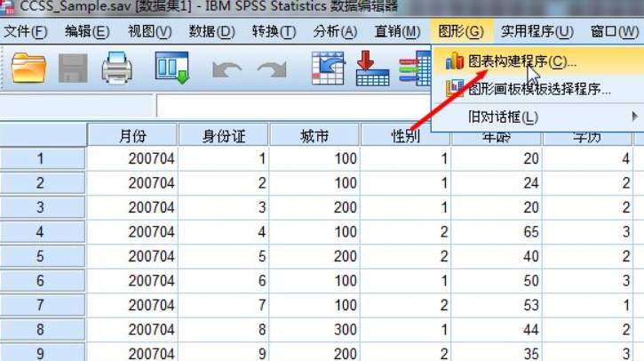Click the Go to variable icon

click(x=372, y=68)
